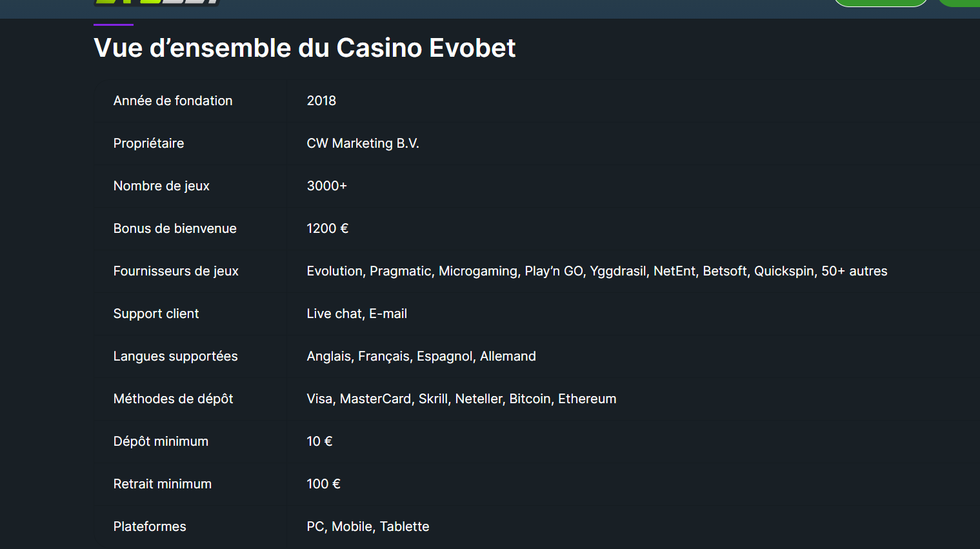Click the 'CW Marketing B.V.' owner value
Viewport: 980px width, 549px height.
click(363, 143)
